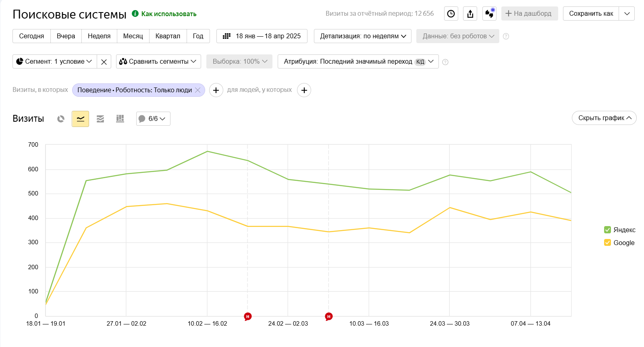Select the pie chart view icon
The image size is (644, 347).
pos(61,119)
